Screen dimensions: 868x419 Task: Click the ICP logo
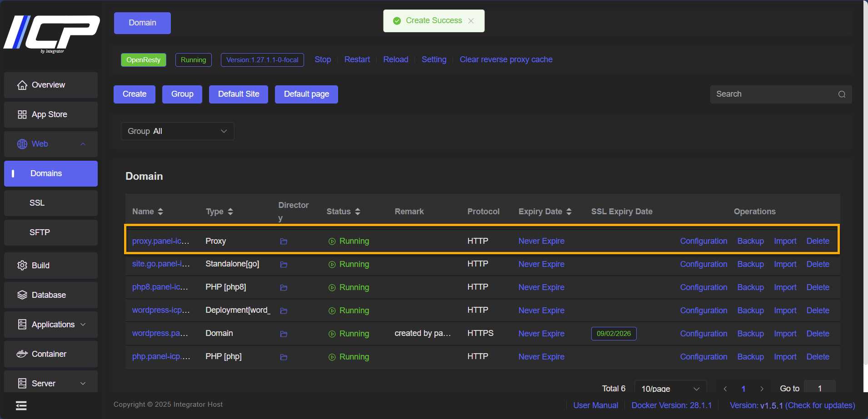click(52, 34)
